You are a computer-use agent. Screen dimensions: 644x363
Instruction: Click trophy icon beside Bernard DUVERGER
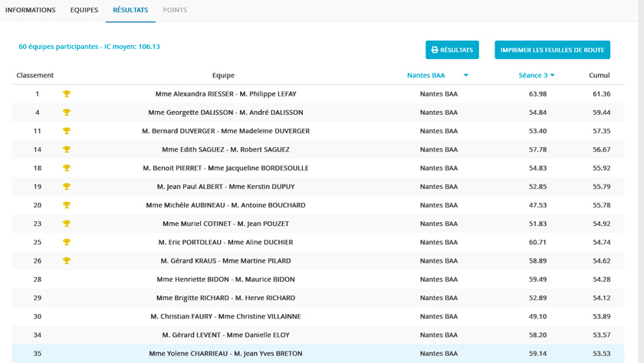[67, 131]
